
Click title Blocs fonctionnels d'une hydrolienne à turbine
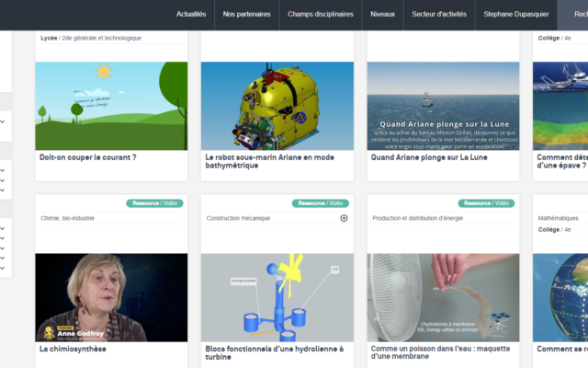point(274,352)
